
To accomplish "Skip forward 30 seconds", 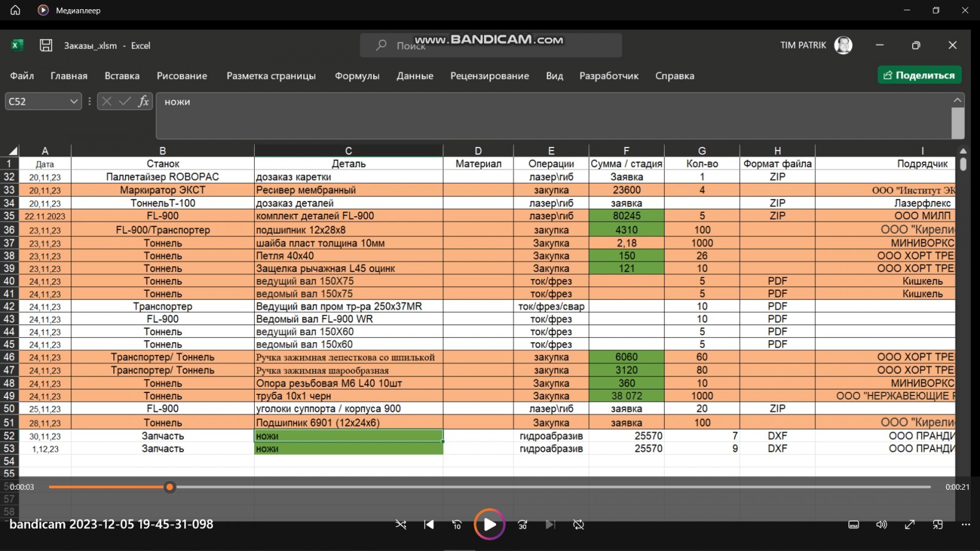I will (522, 525).
